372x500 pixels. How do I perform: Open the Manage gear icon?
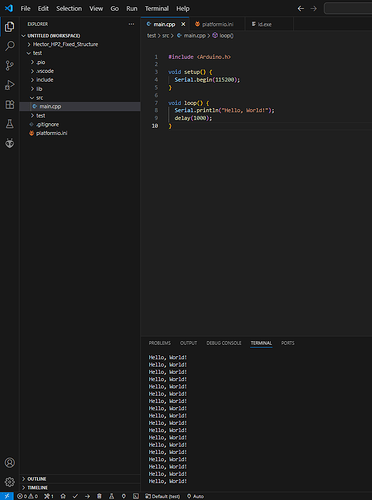click(10, 482)
